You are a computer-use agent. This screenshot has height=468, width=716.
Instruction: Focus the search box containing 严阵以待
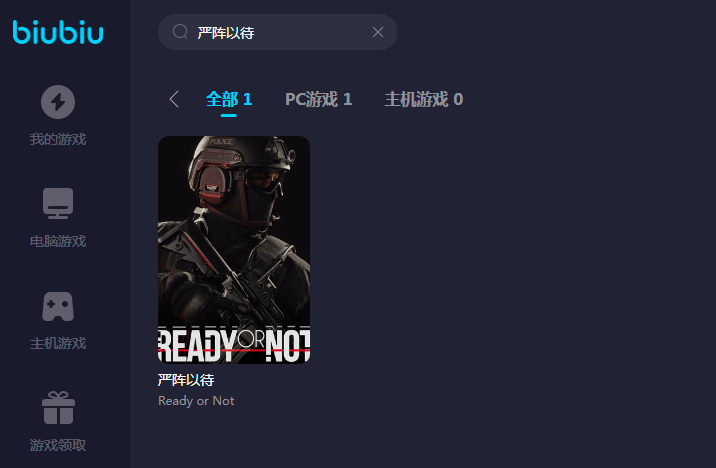tap(278, 32)
